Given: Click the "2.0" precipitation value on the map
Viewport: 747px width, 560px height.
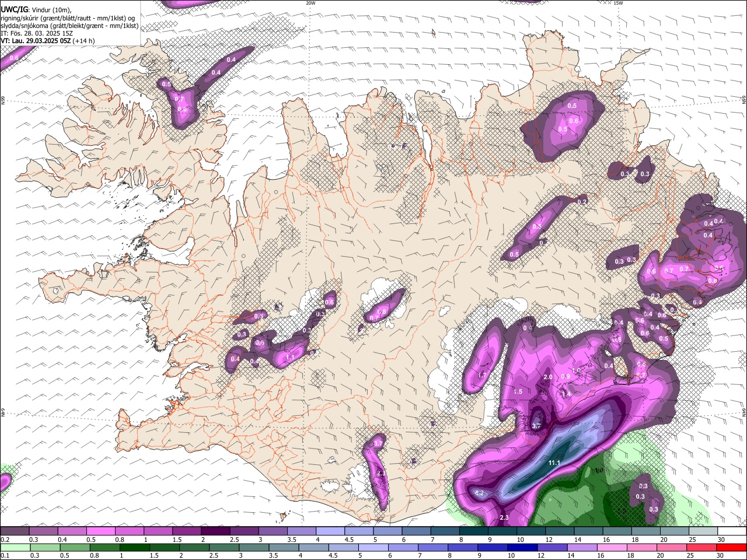Looking at the screenshot, I should [x=548, y=377].
